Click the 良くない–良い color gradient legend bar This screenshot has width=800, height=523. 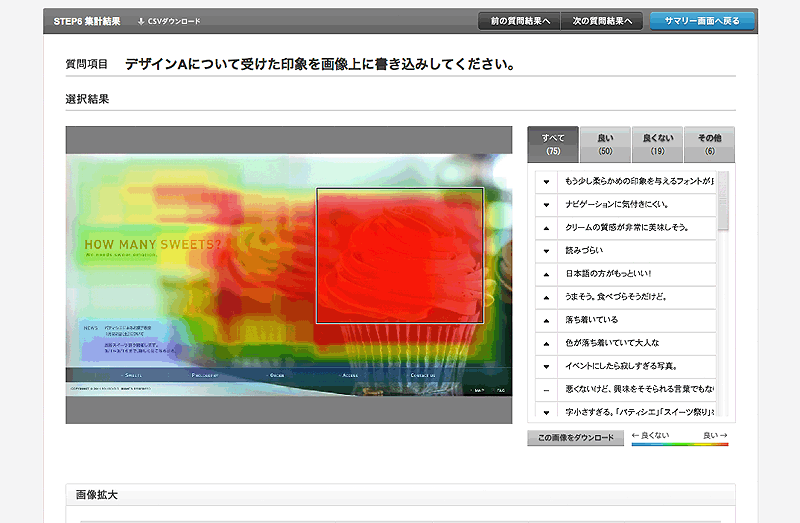(679, 445)
